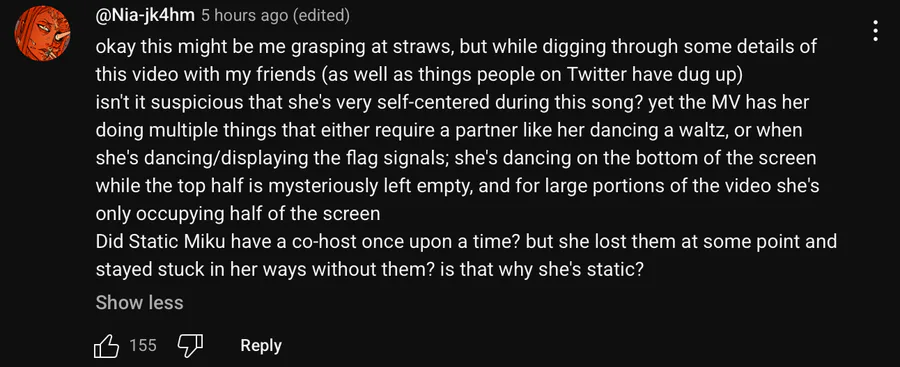Image resolution: width=900 pixels, height=367 pixels.
Task: Like the comment with thumbs-up icon
Action: pyautogui.click(x=106, y=345)
